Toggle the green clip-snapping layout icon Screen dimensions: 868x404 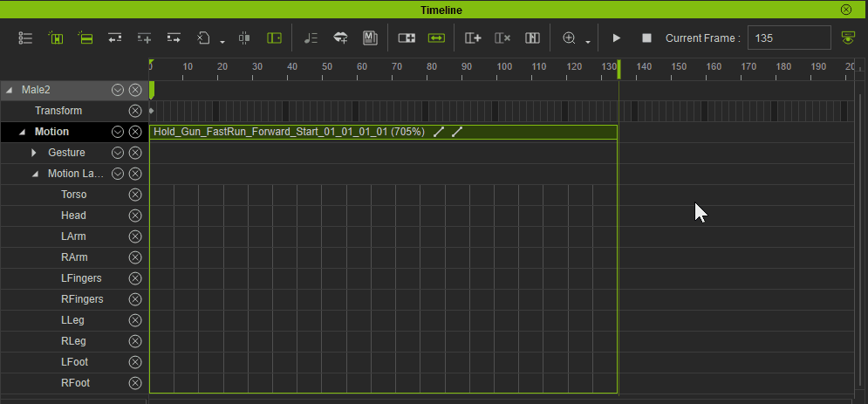275,38
